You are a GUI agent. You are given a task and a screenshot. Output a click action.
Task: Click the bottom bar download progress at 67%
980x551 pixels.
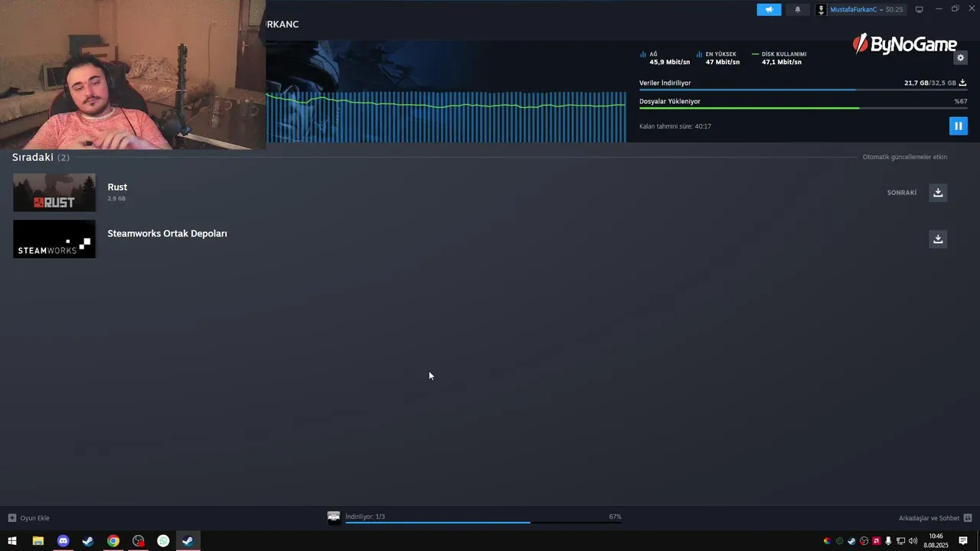[x=483, y=522]
